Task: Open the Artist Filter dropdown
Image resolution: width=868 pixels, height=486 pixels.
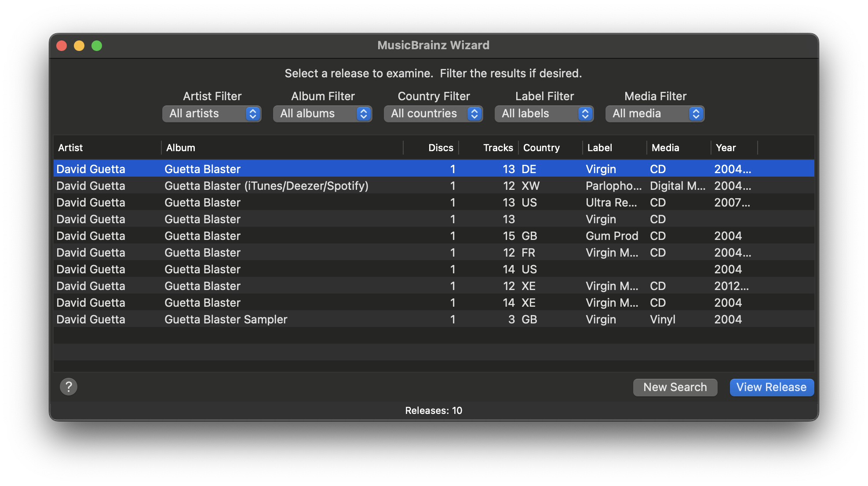Action: pyautogui.click(x=212, y=114)
